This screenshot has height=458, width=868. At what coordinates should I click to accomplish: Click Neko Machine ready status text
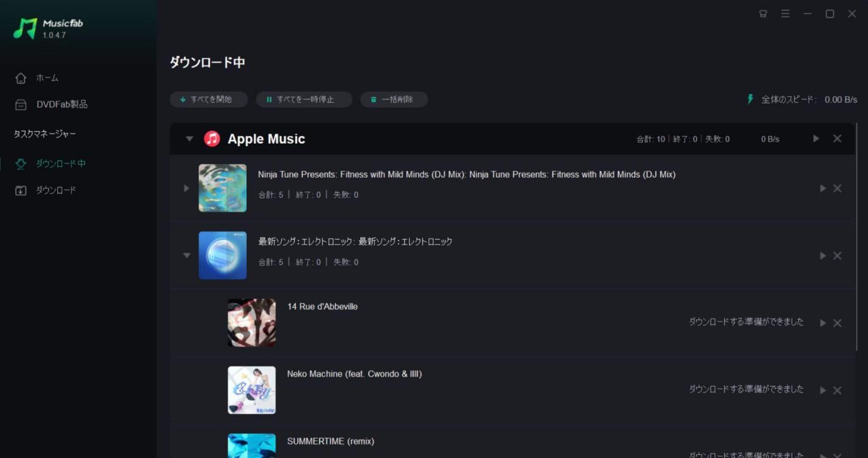tap(746, 389)
